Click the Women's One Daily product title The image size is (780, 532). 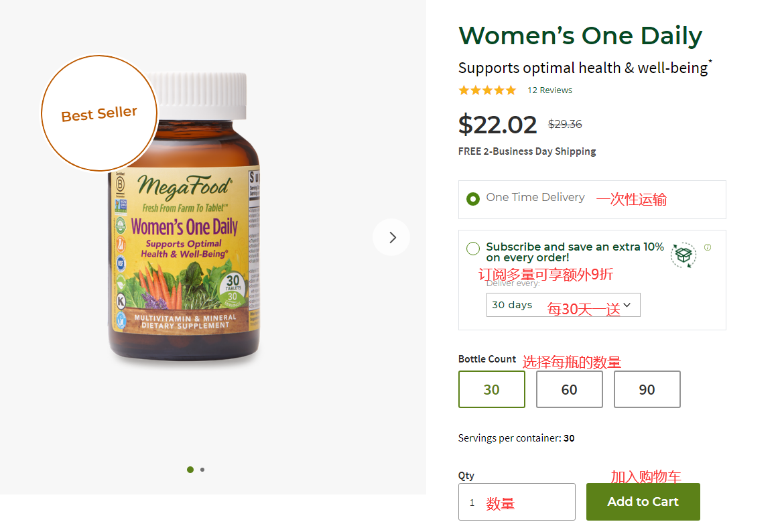pyautogui.click(x=580, y=36)
